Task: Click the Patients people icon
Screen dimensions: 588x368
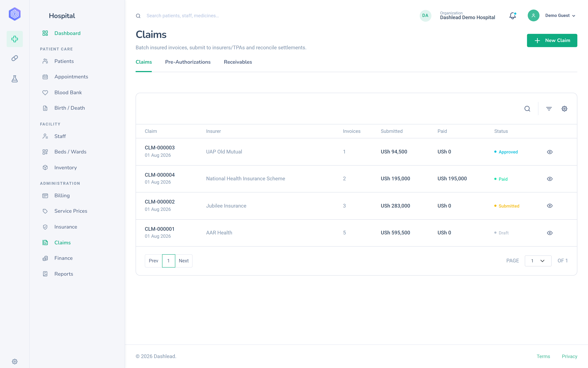Action: click(45, 61)
